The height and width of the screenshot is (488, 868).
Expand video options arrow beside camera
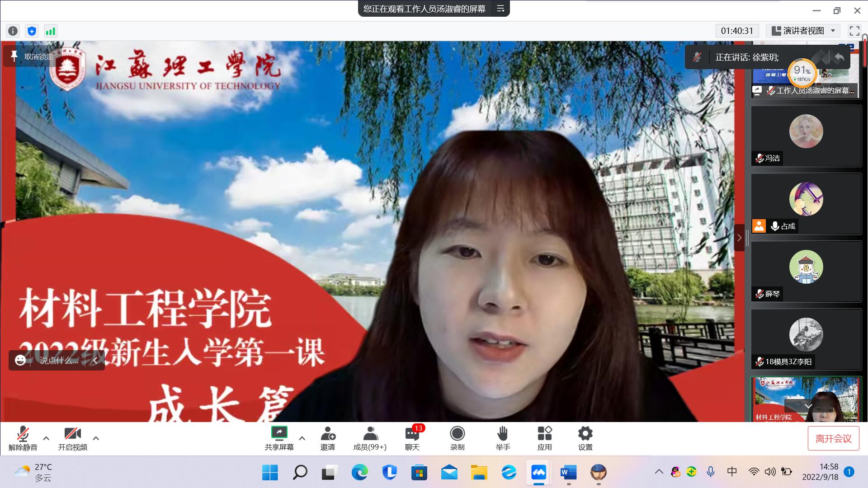coord(96,438)
